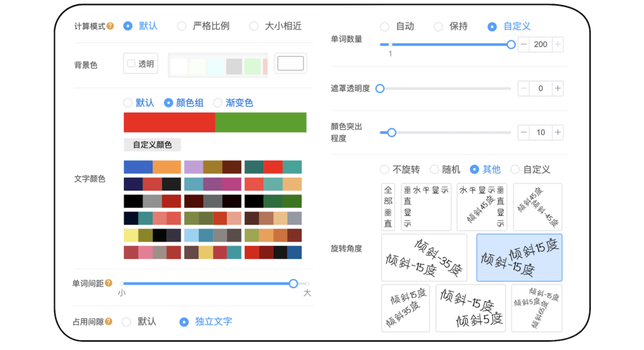This screenshot has height=350, width=644.
Task: Increase 遮罩透明度 with plus button
Action: click(557, 88)
